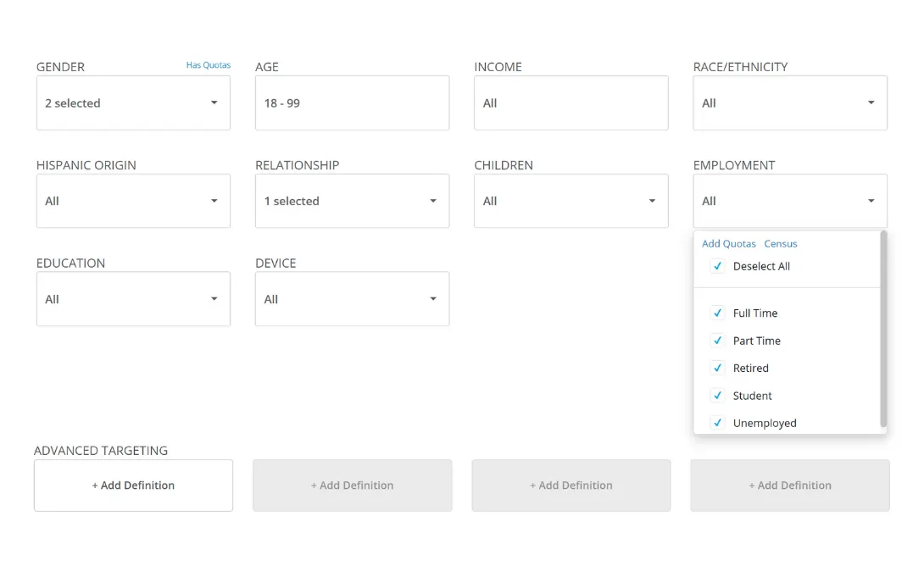Expand the Race/Ethnicity dropdown

pos(871,103)
